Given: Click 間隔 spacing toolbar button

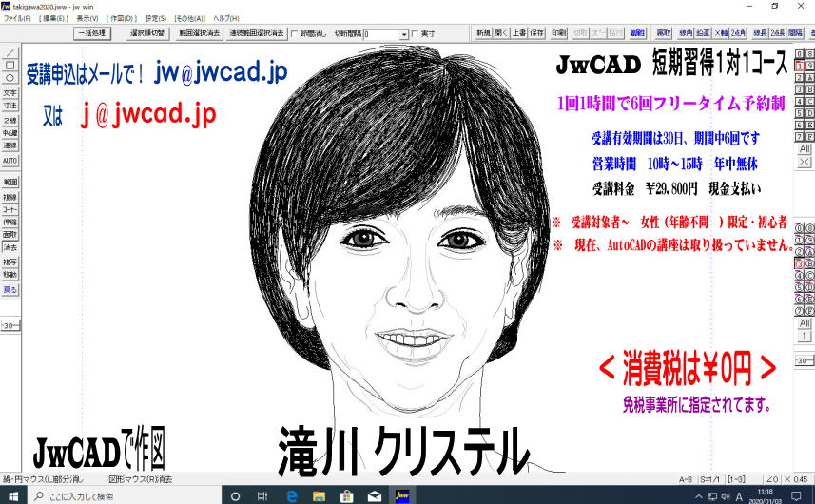Looking at the screenshot, I should coord(795,32).
